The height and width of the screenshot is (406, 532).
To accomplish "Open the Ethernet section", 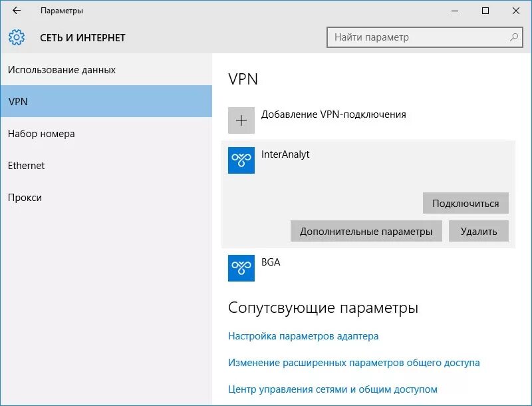I will tap(106, 165).
